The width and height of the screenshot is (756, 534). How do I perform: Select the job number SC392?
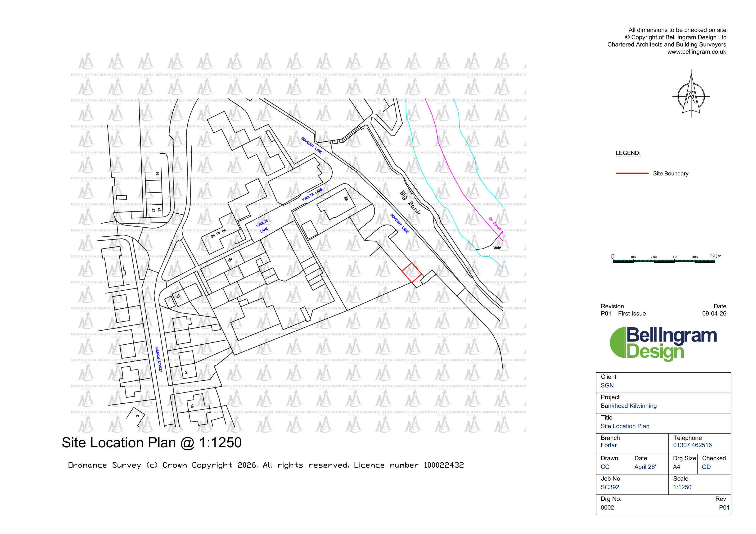tap(610, 487)
